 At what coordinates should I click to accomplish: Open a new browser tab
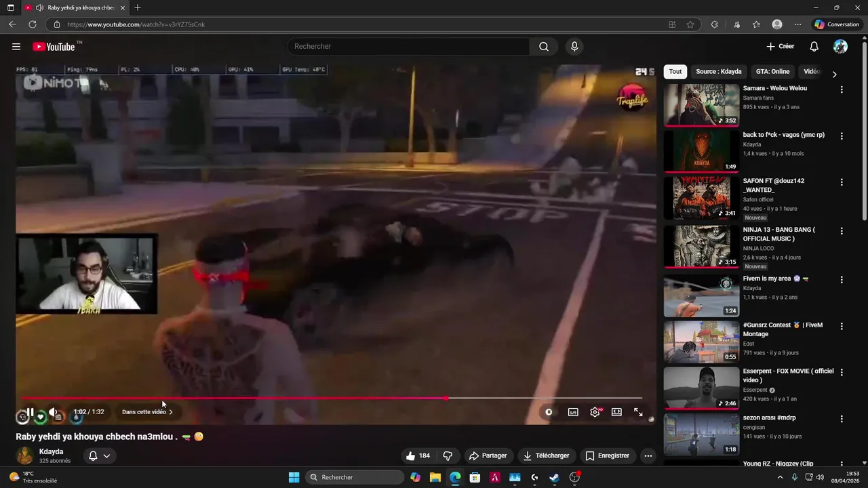pyautogui.click(x=138, y=7)
